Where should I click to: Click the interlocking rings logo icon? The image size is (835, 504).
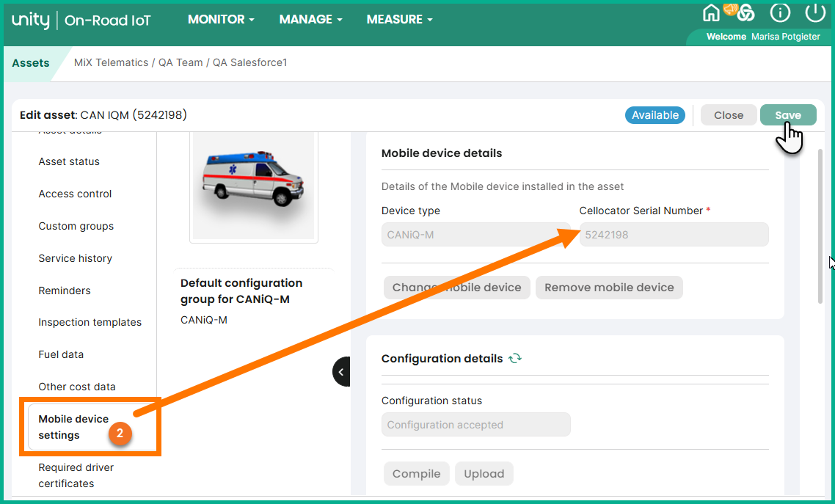(746, 14)
